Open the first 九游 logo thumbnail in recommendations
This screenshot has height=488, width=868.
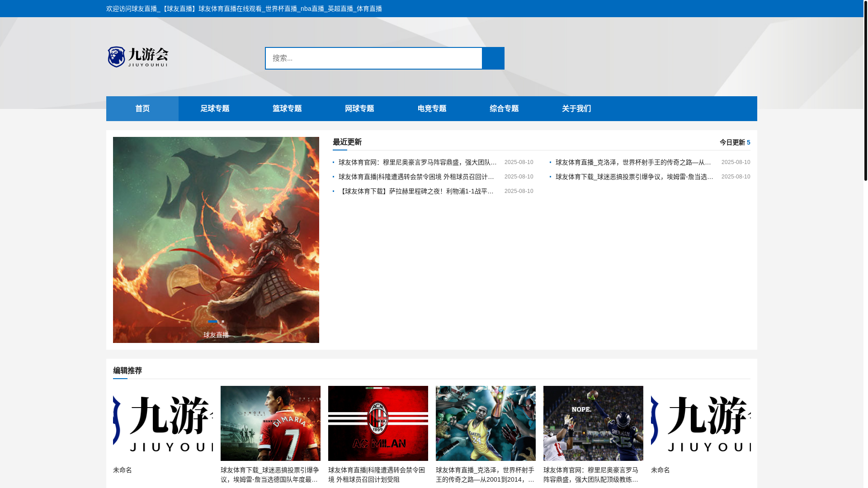pyautogui.click(x=163, y=423)
